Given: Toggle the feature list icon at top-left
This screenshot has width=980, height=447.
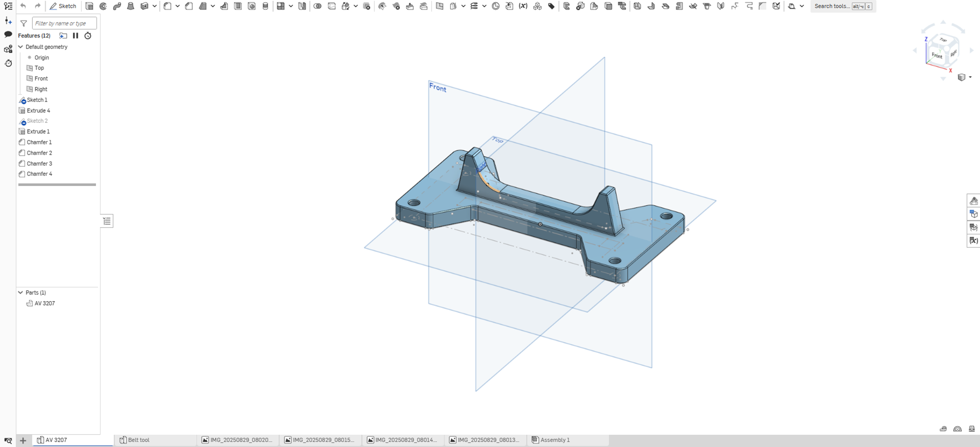Looking at the screenshot, I should tap(8, 6).
